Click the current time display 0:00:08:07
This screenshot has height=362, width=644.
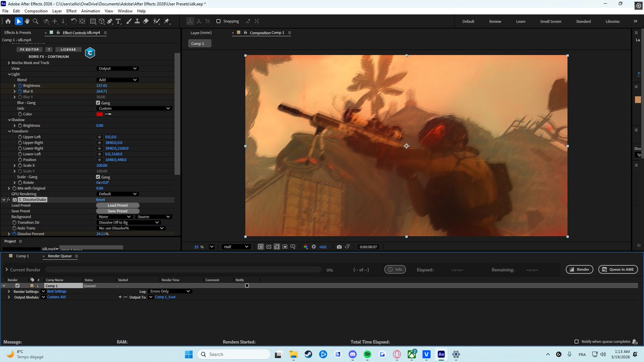click(x=368, y=247)
